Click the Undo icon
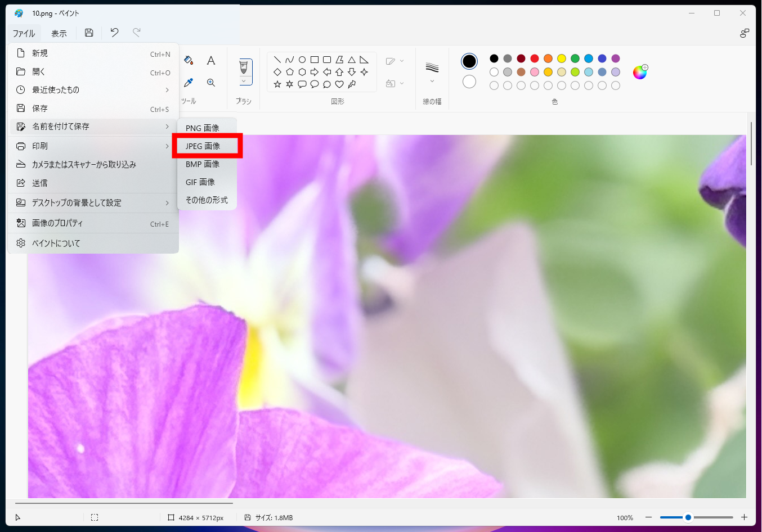Screen dimensions: 762x532 114,33
